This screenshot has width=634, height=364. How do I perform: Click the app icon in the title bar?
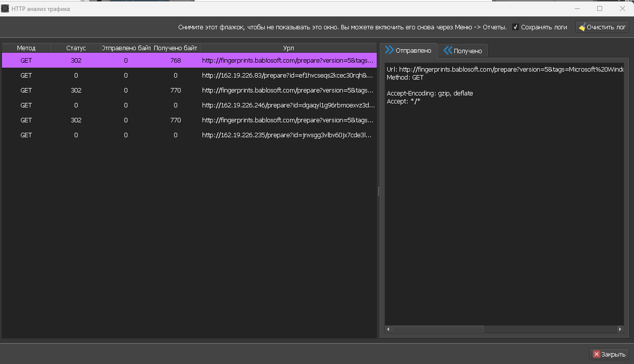5,8
